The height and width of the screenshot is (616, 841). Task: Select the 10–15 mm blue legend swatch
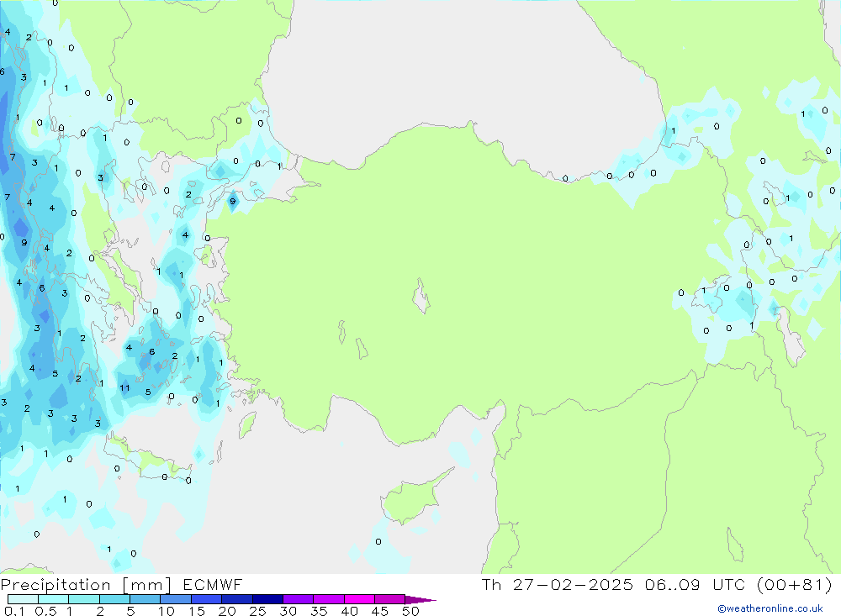(x=176, y=599)
